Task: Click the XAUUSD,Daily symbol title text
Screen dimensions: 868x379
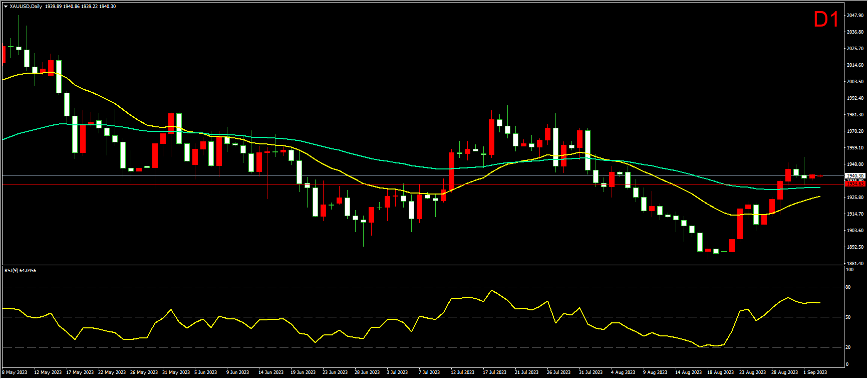Action: click(26, 7)
